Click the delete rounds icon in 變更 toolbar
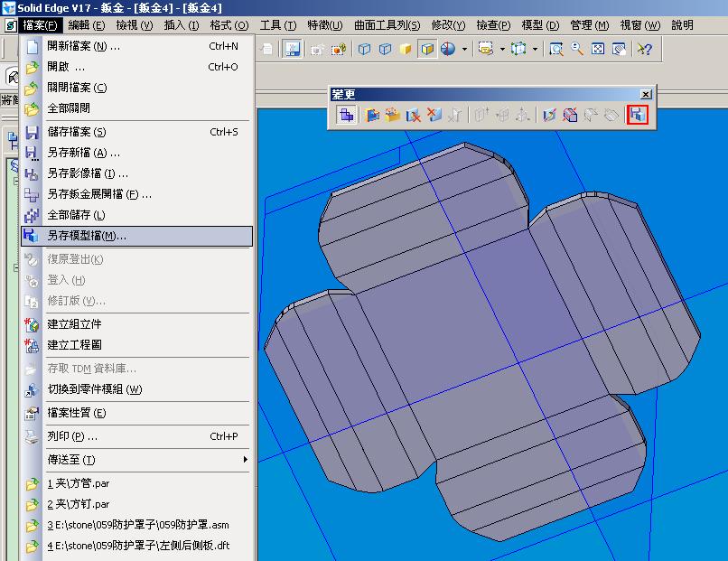 point(570,115)
